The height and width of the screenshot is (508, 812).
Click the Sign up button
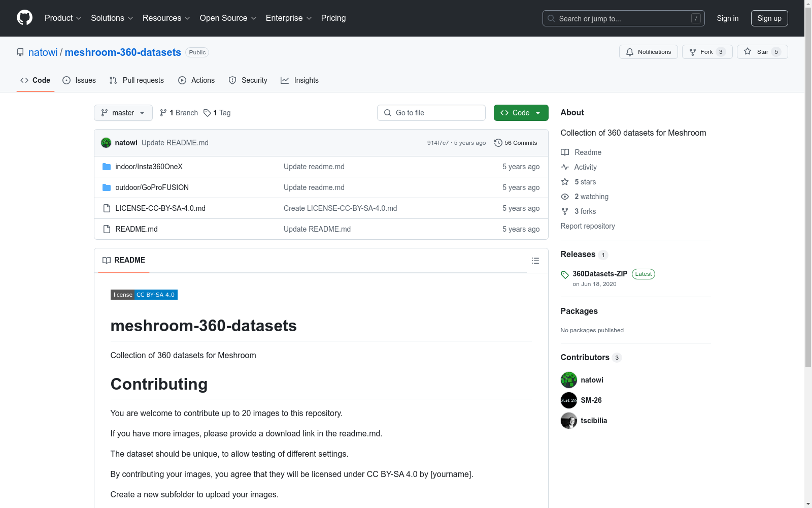[769, 18]
